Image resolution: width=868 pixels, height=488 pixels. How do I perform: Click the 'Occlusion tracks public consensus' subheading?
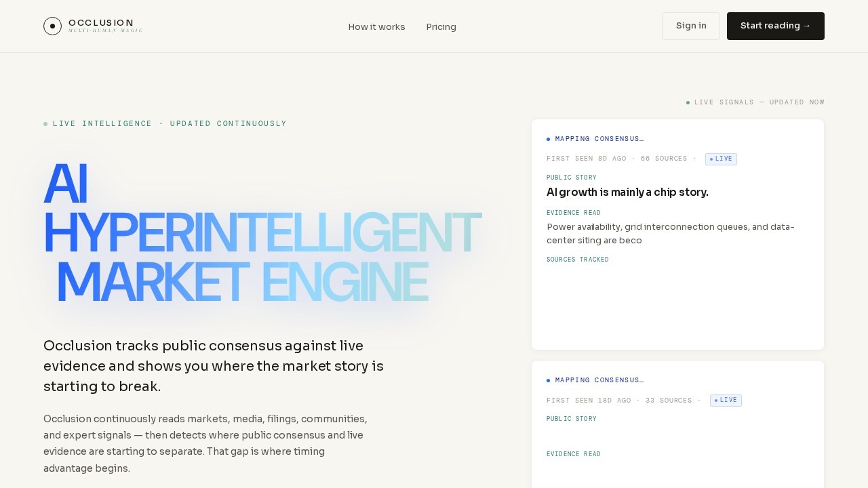pos(214,366)
